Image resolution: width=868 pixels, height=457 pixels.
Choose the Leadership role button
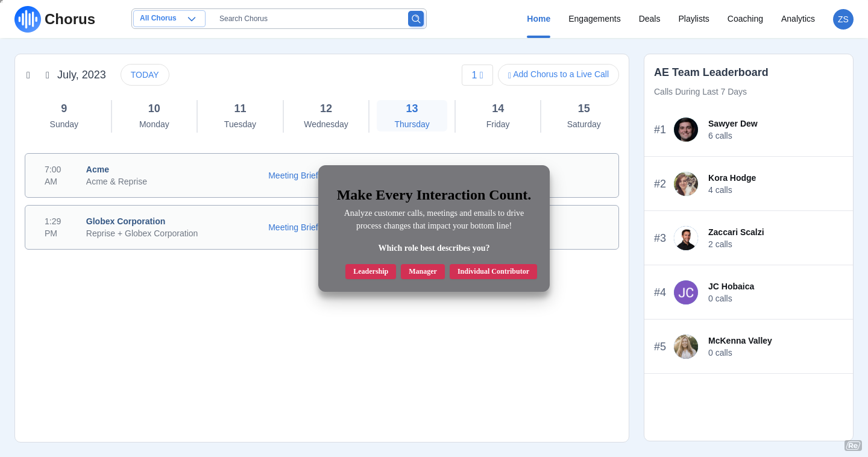[370, 271]
